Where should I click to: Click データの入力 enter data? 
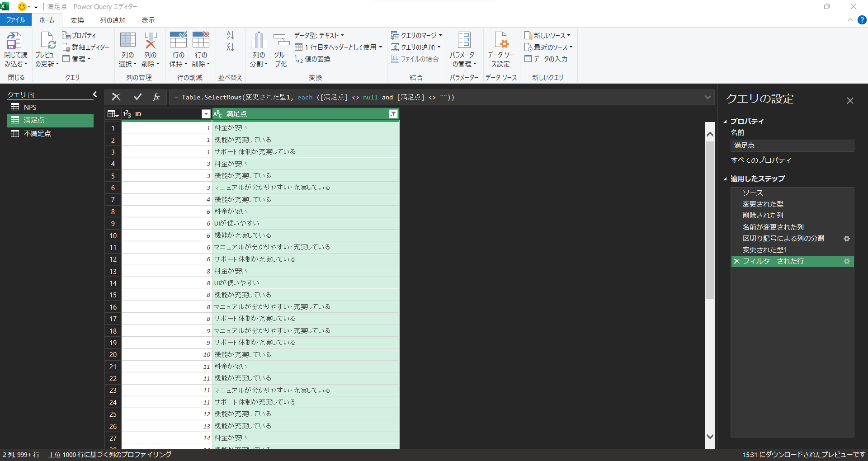coord(546,59)
